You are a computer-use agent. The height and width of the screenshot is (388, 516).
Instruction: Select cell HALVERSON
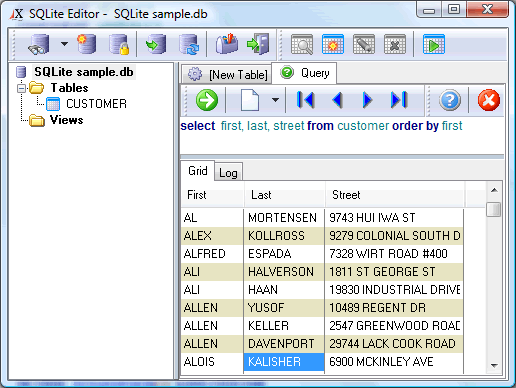tap(284, 272)
